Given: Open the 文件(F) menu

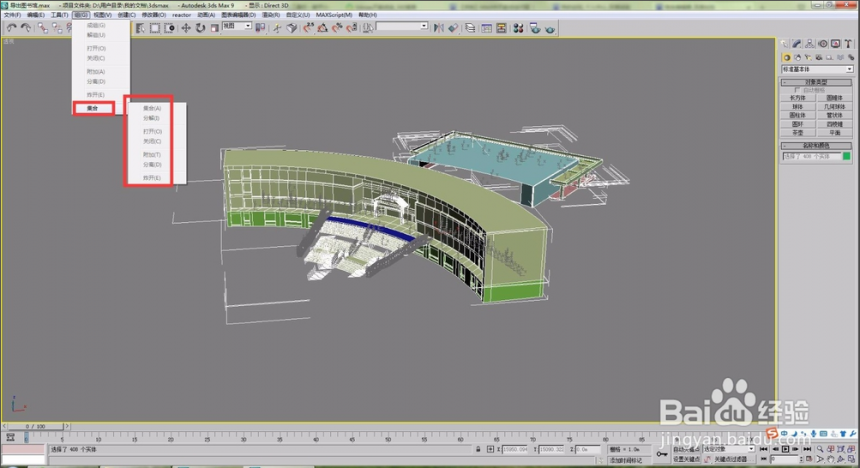Looking at the screenshot, I should click(12, 15).
